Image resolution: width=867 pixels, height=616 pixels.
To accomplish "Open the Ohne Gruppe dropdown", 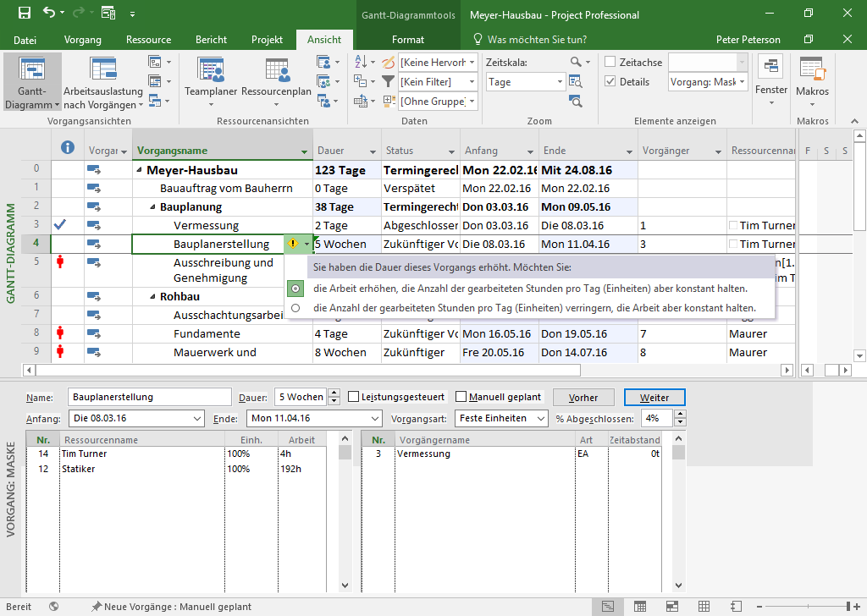I will click(x=472, y=101).
